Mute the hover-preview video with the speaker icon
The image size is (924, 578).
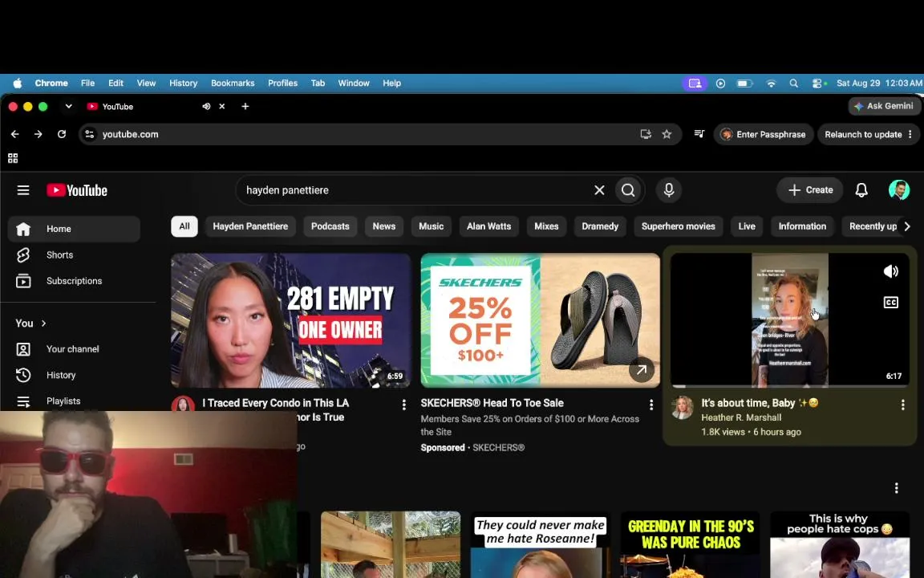pyautogui.click(x=890, y=271)
